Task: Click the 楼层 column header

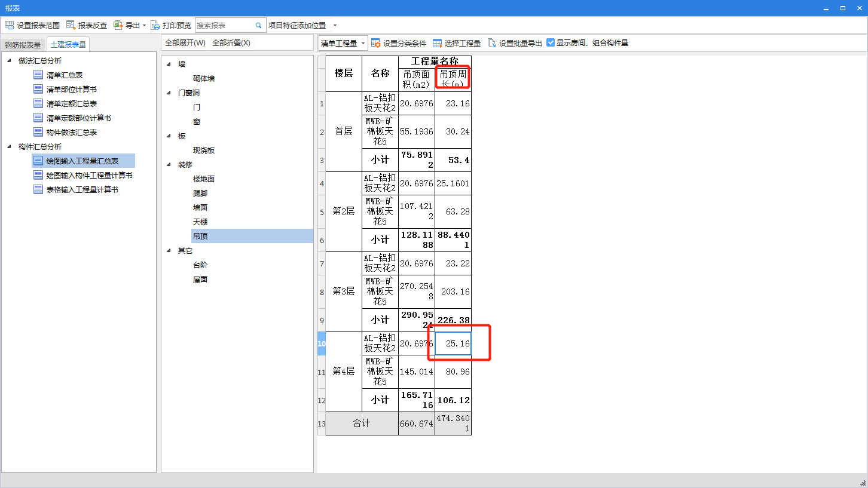Action: 344,73
